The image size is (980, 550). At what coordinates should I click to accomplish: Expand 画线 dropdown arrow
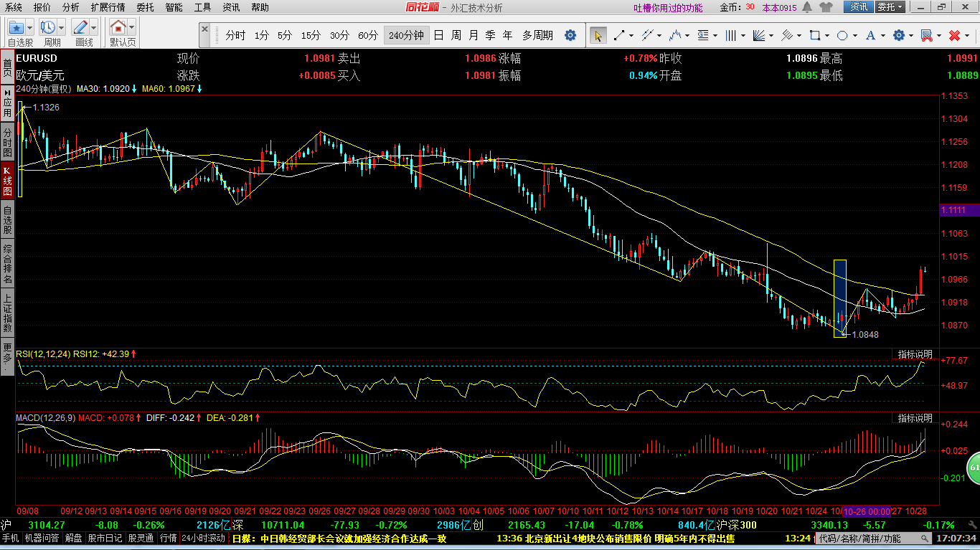[94, 28]
